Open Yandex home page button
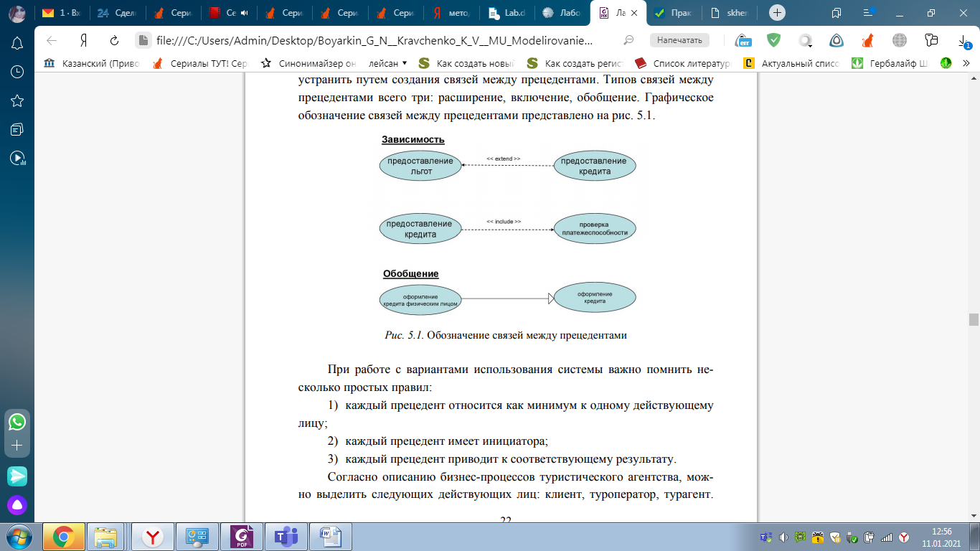 point(83,41)
